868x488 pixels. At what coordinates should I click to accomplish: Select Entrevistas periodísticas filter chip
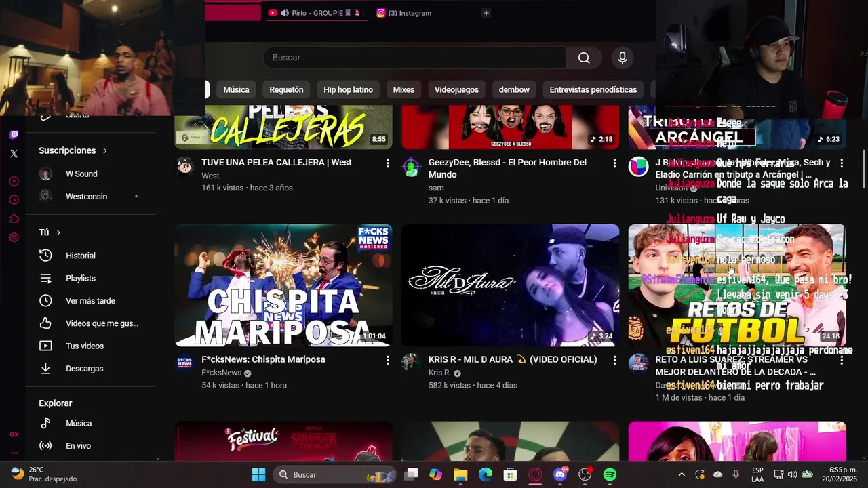[593, 89]
